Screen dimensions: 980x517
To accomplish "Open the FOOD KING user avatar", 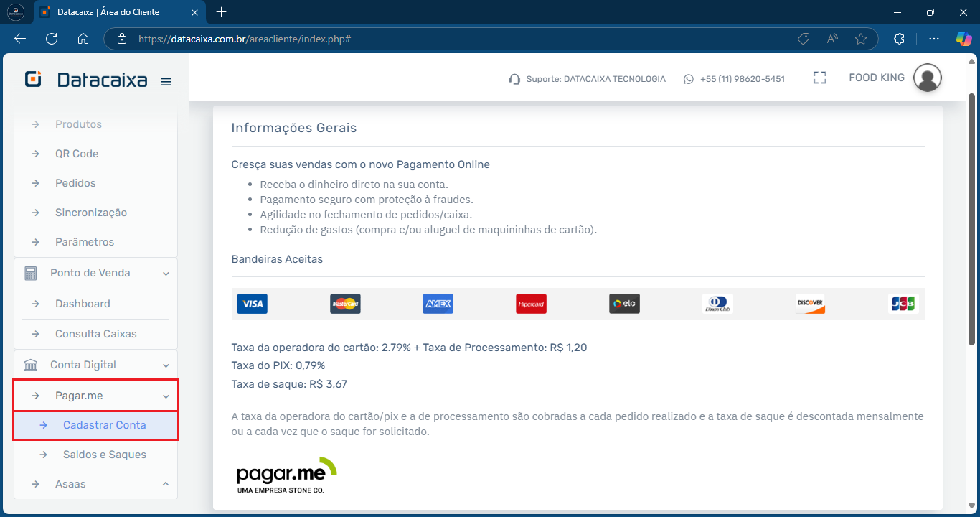I will pos(927,78).
